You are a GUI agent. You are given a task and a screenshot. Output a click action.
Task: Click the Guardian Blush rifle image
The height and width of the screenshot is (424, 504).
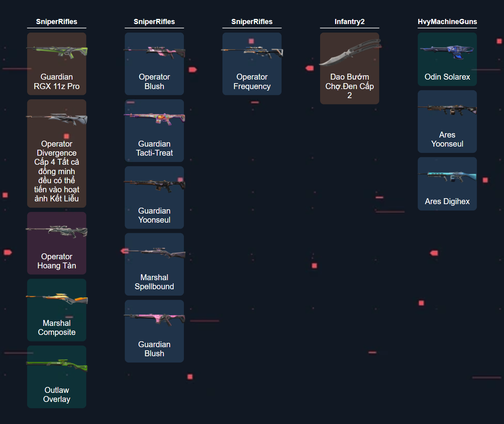(154, 318)
